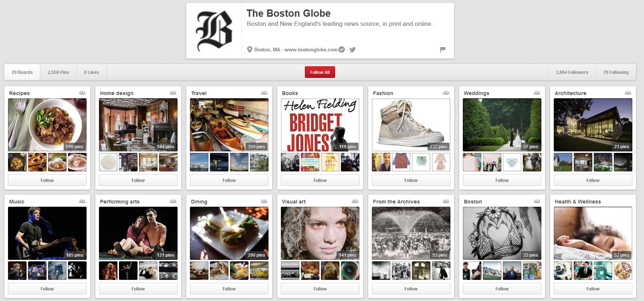The image size is (644, 301).
Task: Click the group icon on Dining board
Action: (x=264, y=201)
